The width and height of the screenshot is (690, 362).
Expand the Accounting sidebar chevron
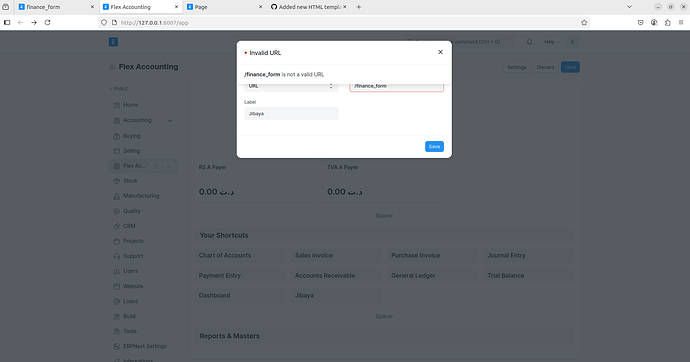(x=170, y=121)
